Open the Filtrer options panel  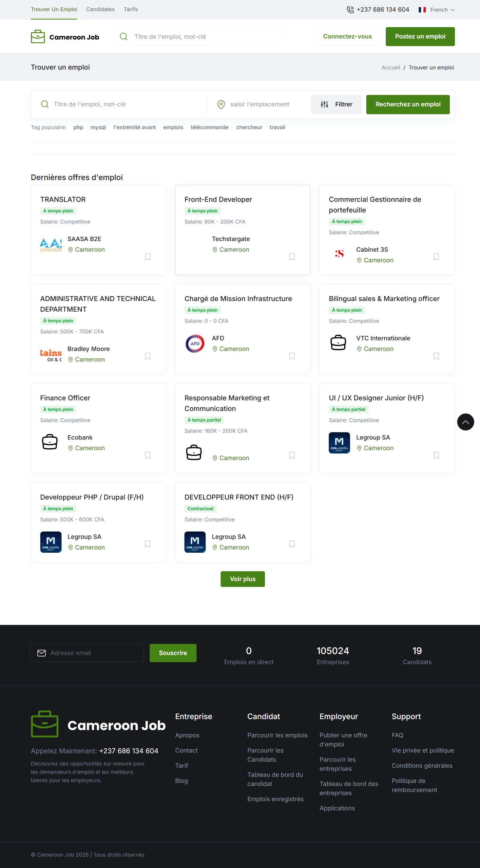click(x=336, y=104)
